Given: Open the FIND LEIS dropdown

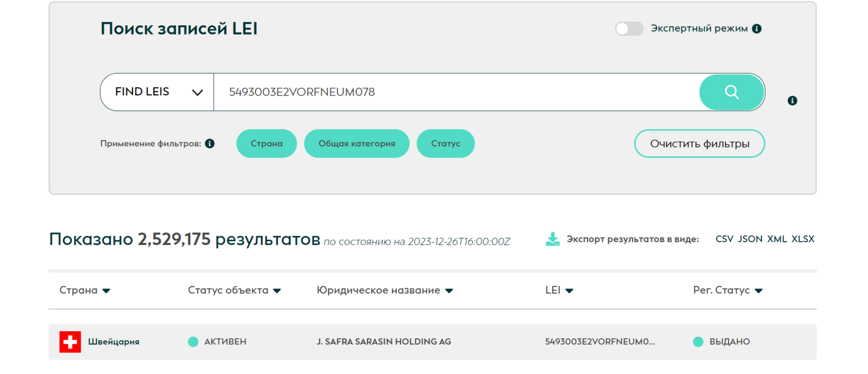Looking at the screenshot, I should pos(157,92).
